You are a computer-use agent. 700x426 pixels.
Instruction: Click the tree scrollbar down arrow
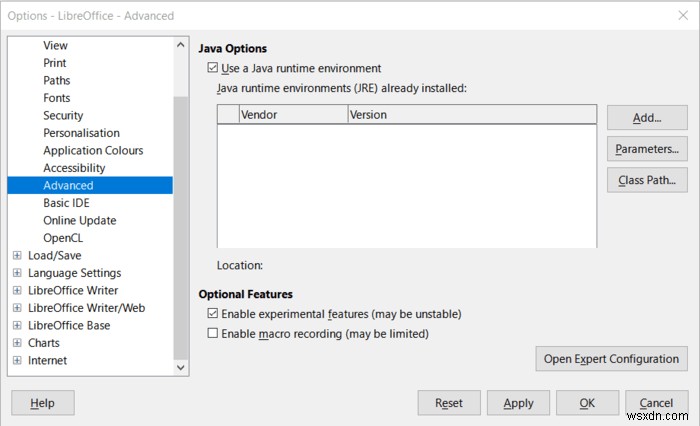(x=180, y=368)
